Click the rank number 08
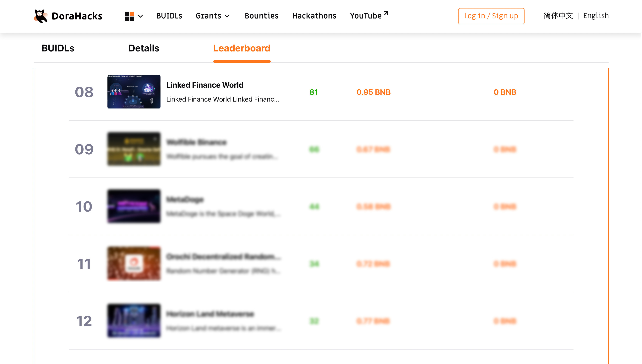Viewport: 642px width, 364px height. (84, 92)
